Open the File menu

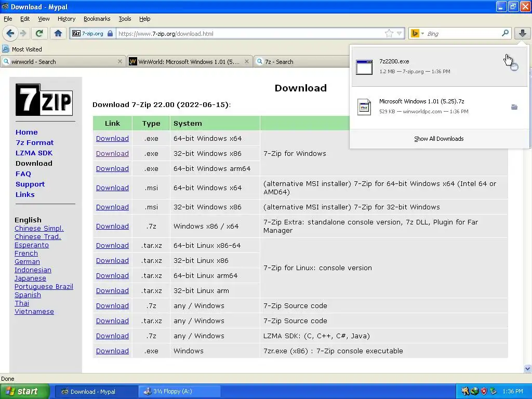tap(8, 19)
